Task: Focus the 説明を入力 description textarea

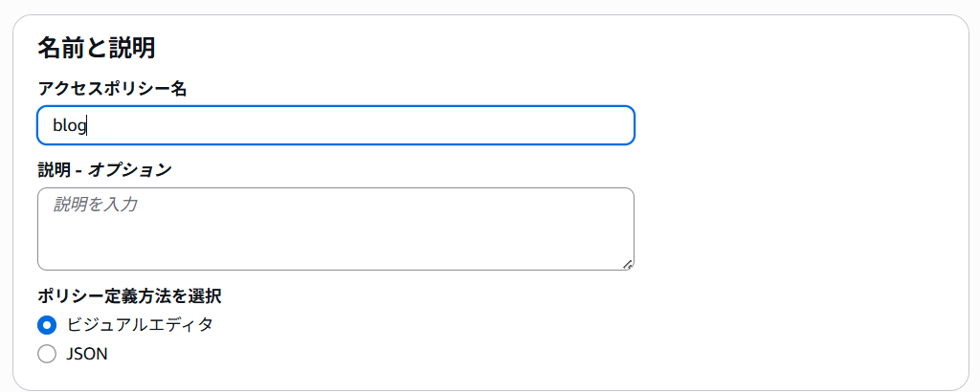Action: [x=336, y=229]
